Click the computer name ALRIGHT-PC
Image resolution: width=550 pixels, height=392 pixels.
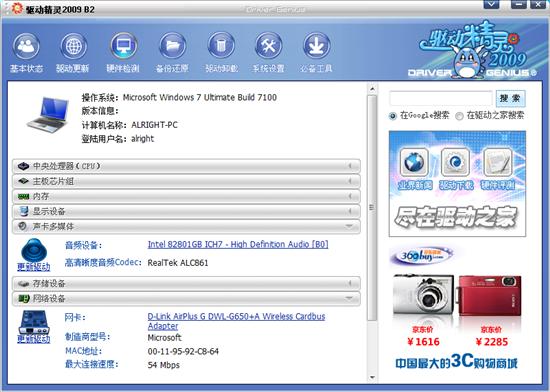[154, 125]
